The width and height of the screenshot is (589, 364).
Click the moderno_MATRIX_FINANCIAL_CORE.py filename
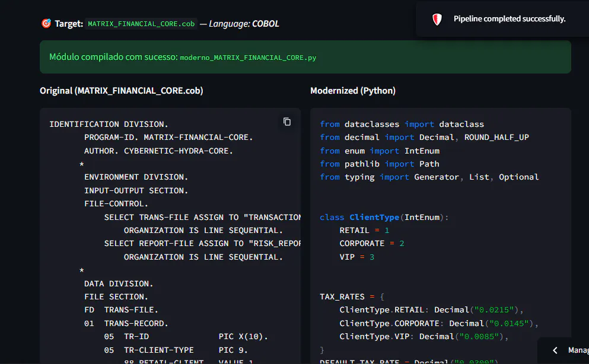[x=248, y=58]
